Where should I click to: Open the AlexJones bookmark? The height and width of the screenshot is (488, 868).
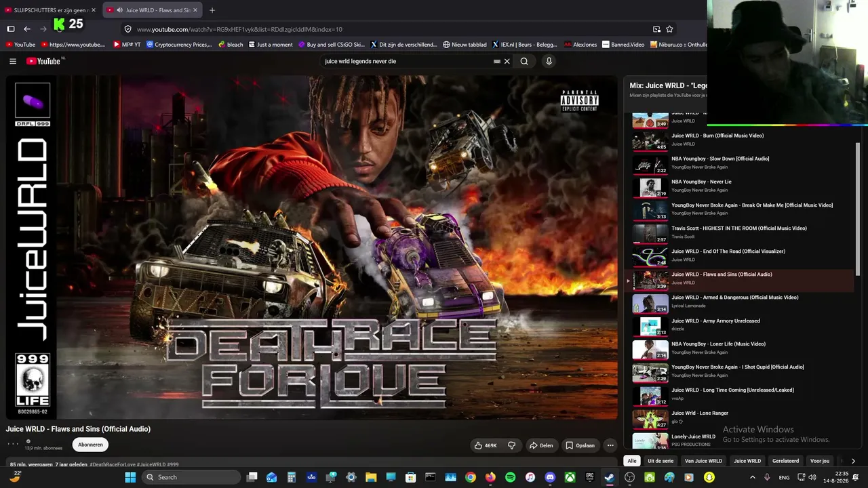tap(580, 45)
